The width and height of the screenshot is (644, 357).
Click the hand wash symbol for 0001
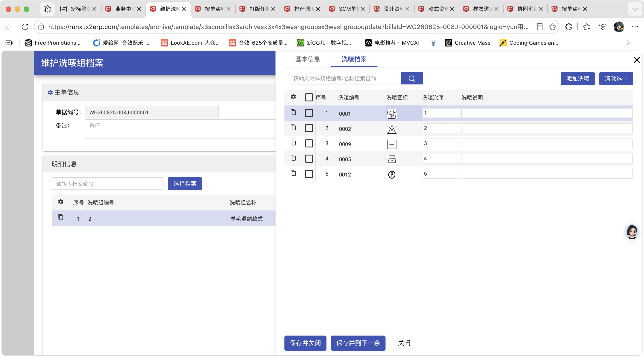(392, 114)
